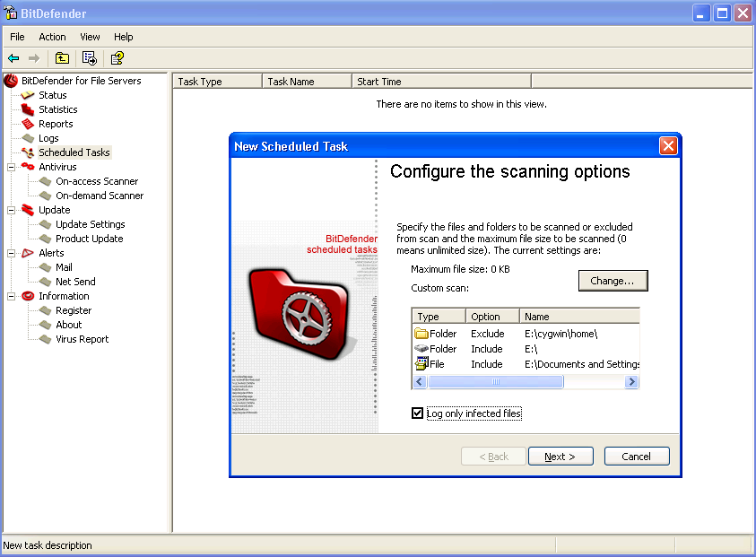Select the E:\Documents and Settings path text
Viewport: 756px width, 557px height.
point(582,364)
